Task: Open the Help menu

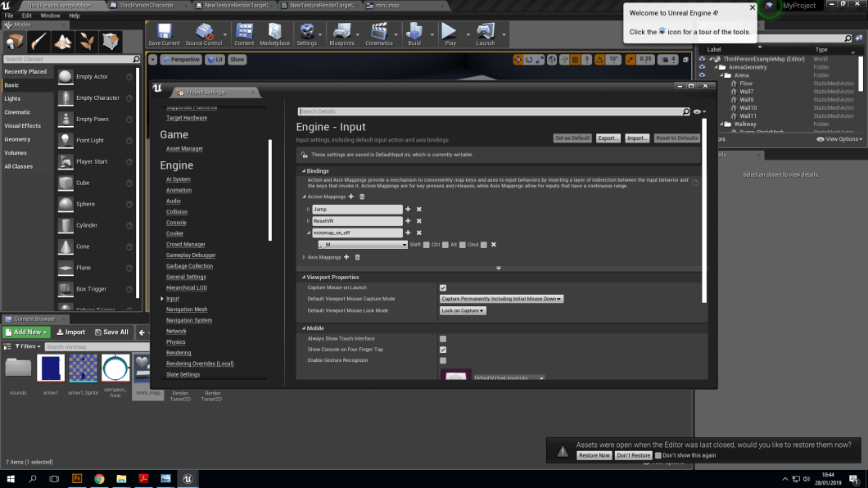Action: click(75, 16)
